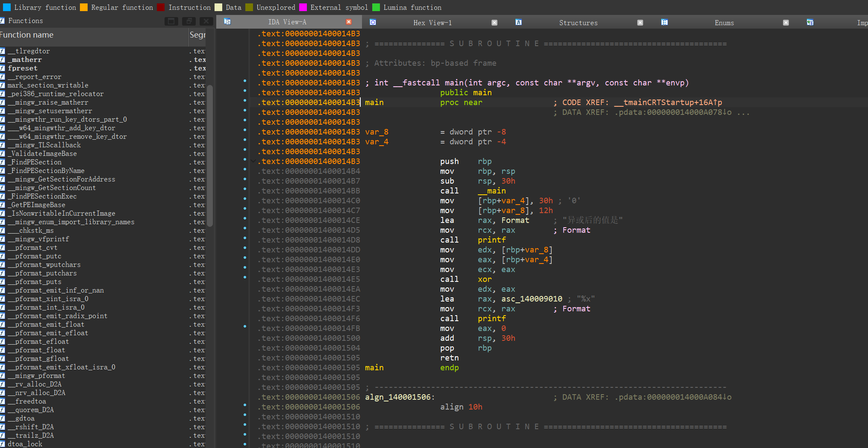Click the IDA View-A tab icon

(227, 22)
